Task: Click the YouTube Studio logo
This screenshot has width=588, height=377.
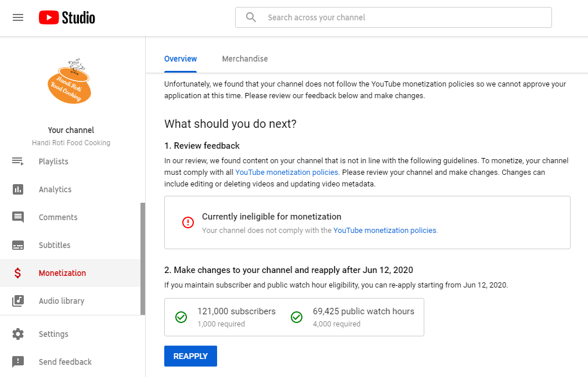Action: tap(67, 17)
